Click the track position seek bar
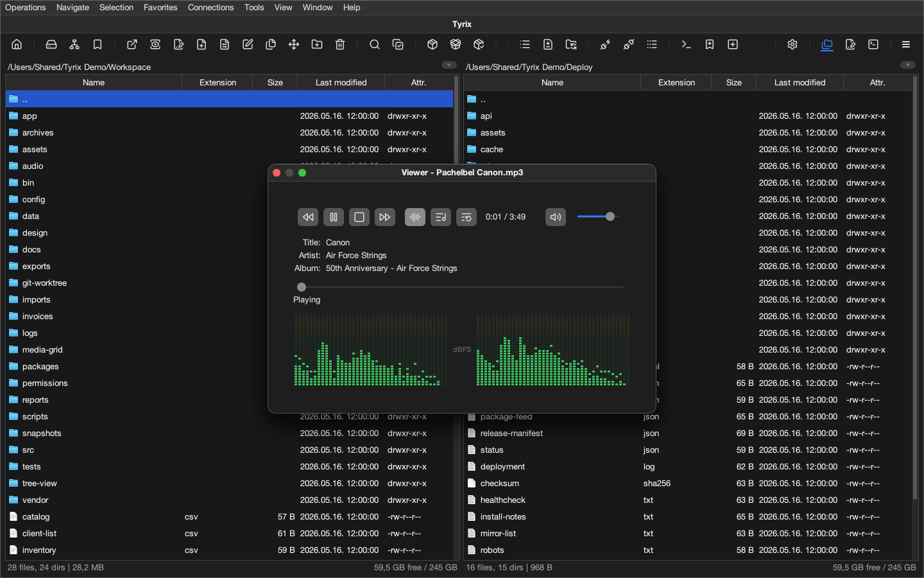 click(x=461, y=287)
